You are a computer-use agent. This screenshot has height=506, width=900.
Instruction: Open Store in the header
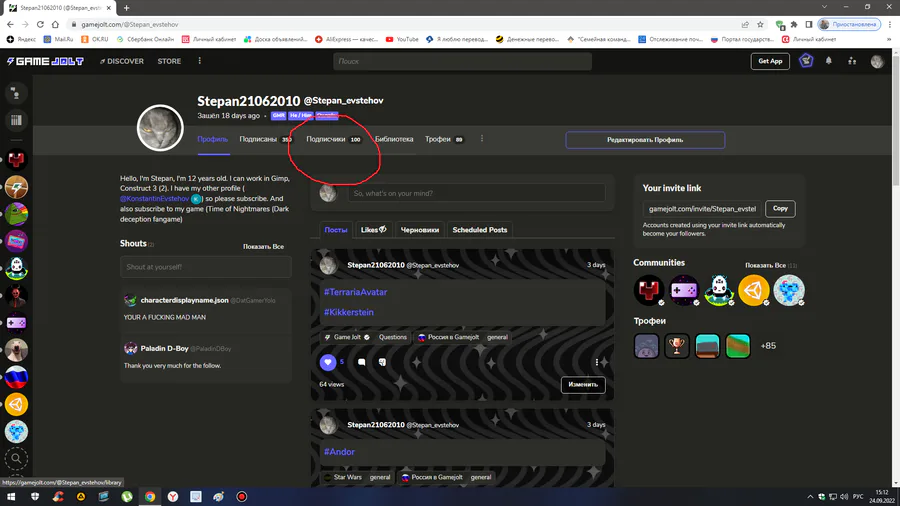pyautogui.click(x=169, y=61)
